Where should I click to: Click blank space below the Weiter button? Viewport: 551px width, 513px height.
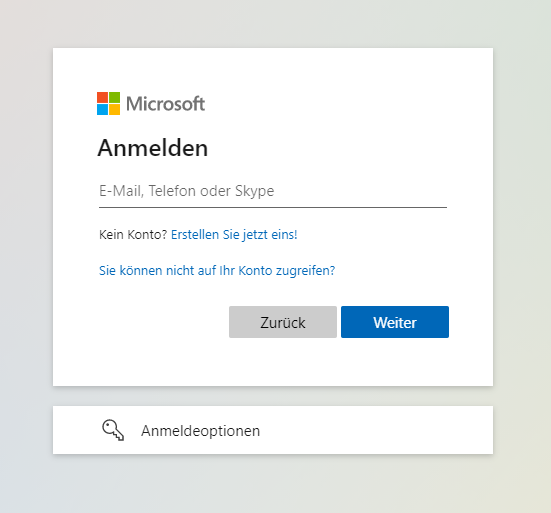pyautogui.click(x=395, y=362)
